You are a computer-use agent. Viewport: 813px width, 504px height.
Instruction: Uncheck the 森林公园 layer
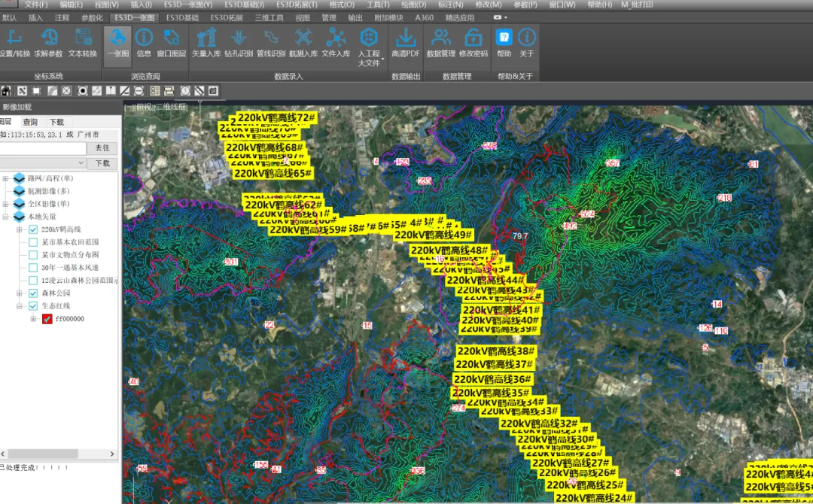[x=33, y=293]
